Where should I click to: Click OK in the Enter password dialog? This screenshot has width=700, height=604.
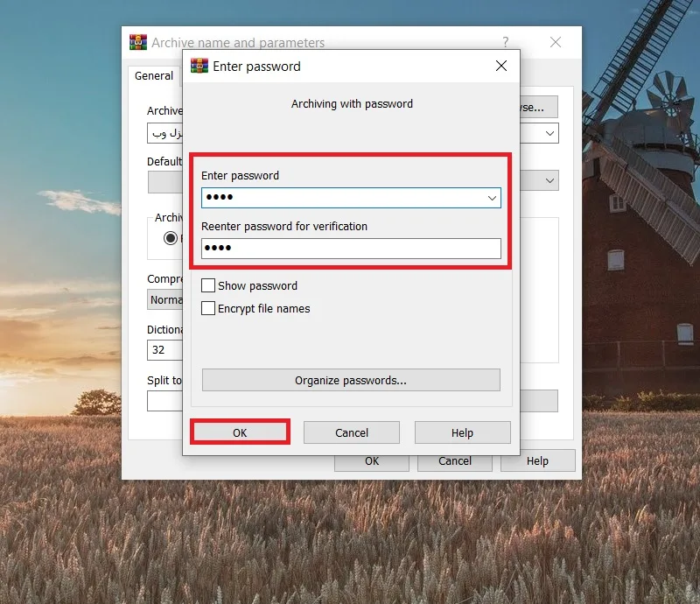[240, 432]
